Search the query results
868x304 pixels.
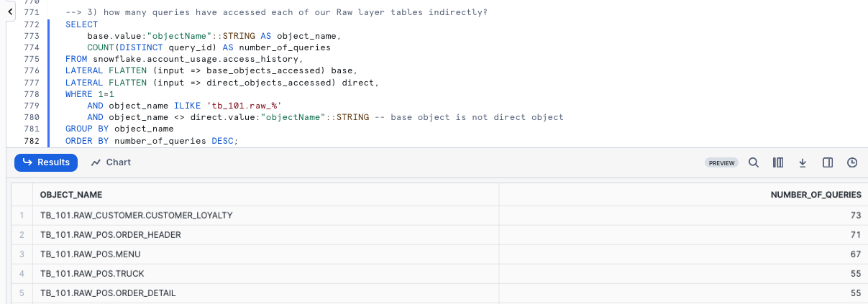[754, 162]
